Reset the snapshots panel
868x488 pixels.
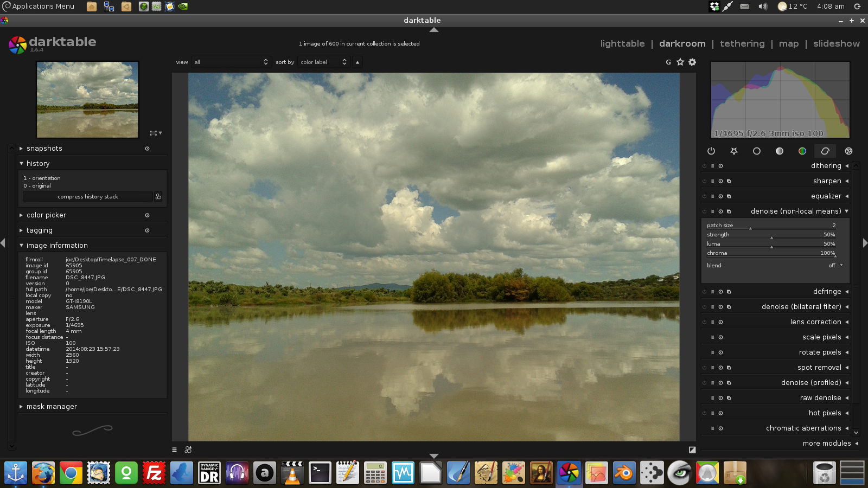point(147,149)
